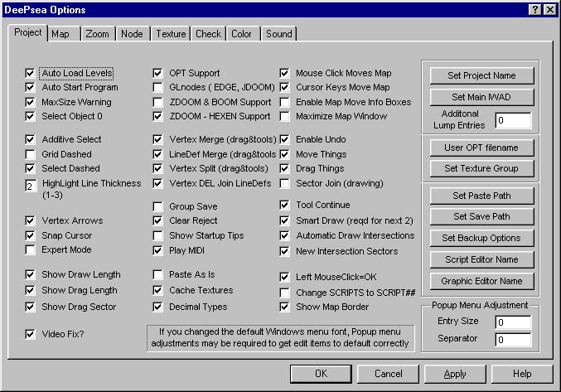
Task: Check the Maximize Map Window option
Action: 284,116
